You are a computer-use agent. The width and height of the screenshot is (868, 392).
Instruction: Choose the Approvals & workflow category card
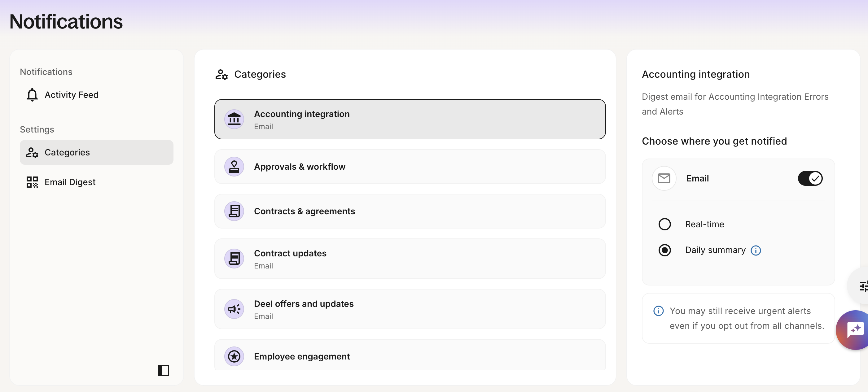tap(410, 167)
